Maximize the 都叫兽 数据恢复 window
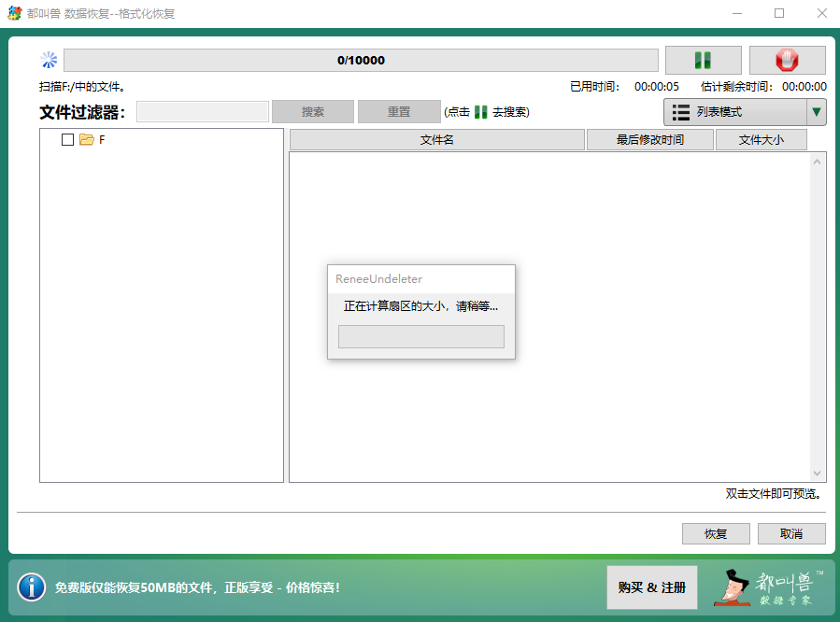This screenshot has height=622, width=840. point(779,13)
